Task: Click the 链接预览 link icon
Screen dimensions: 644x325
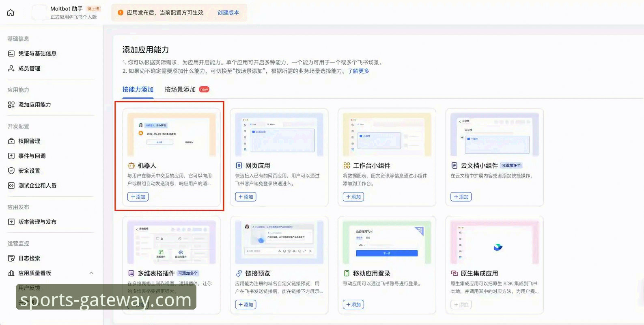Action: (239, 273)
